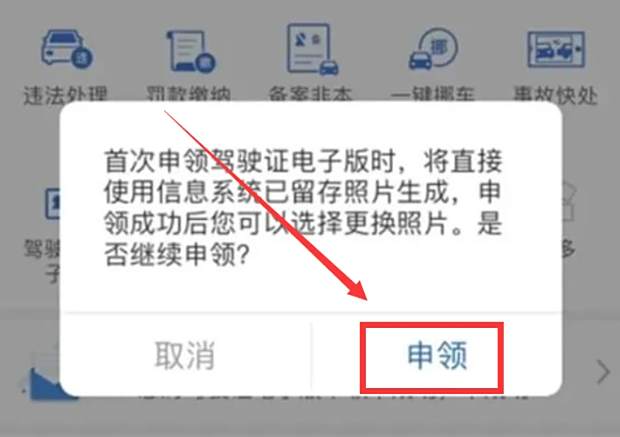Click the 备案非本 text label
The width and height of the screenshot is (620, 437).
(310, 95)
